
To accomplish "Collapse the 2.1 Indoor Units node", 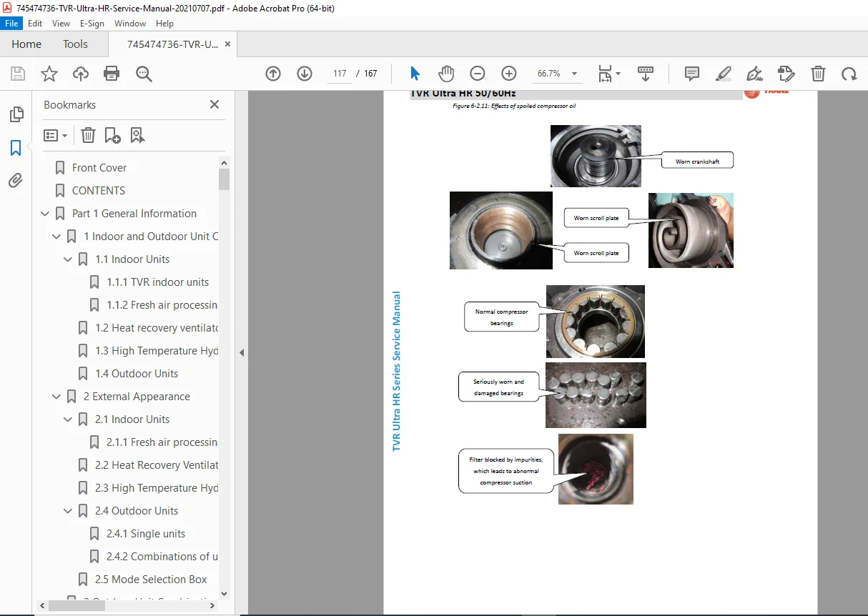I will point(68,419).
